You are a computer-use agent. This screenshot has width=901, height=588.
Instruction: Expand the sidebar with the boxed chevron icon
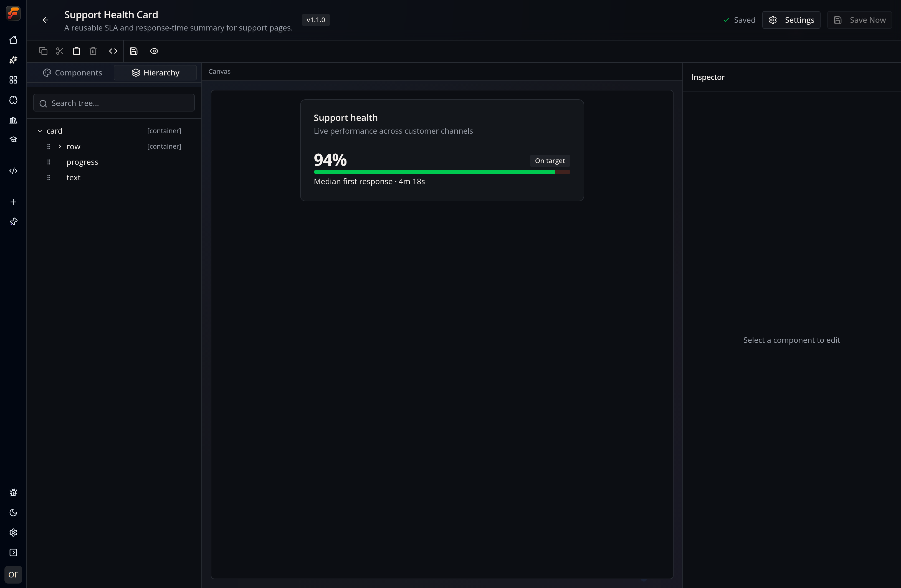[x=13, y=553]
